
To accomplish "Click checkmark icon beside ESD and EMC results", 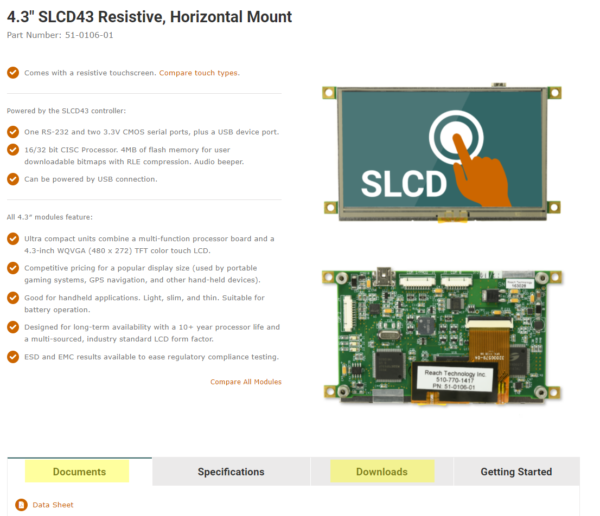I will (13, 356).
